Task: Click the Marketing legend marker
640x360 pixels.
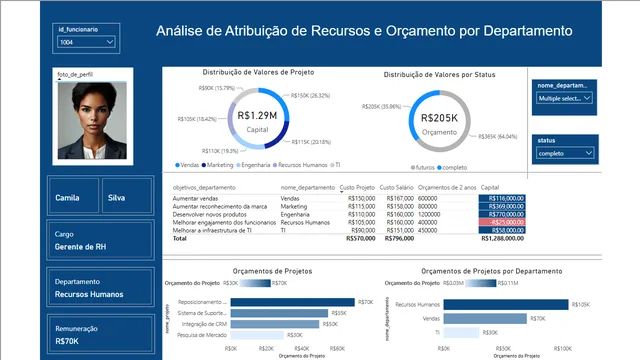Action: pos(204,165)
